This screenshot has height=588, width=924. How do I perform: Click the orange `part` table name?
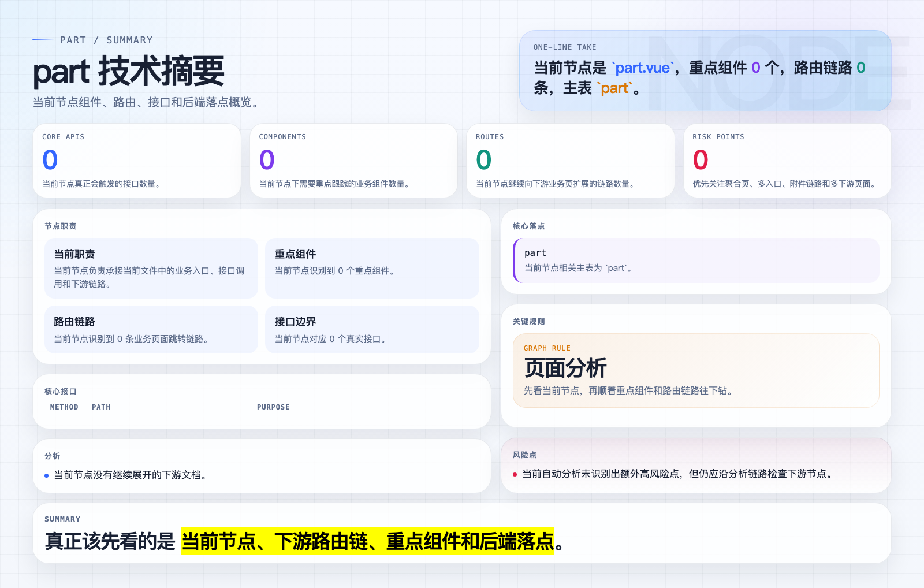click(614, 88)
